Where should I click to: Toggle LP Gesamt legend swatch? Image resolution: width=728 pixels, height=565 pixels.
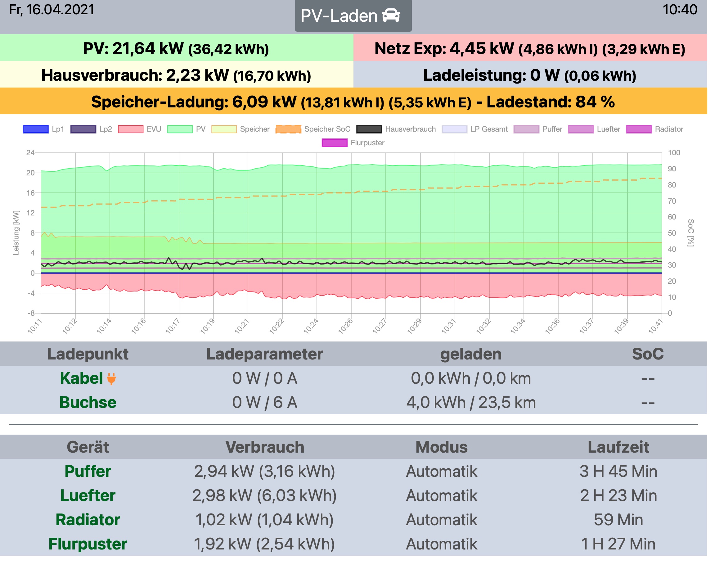tap(454, 129)
